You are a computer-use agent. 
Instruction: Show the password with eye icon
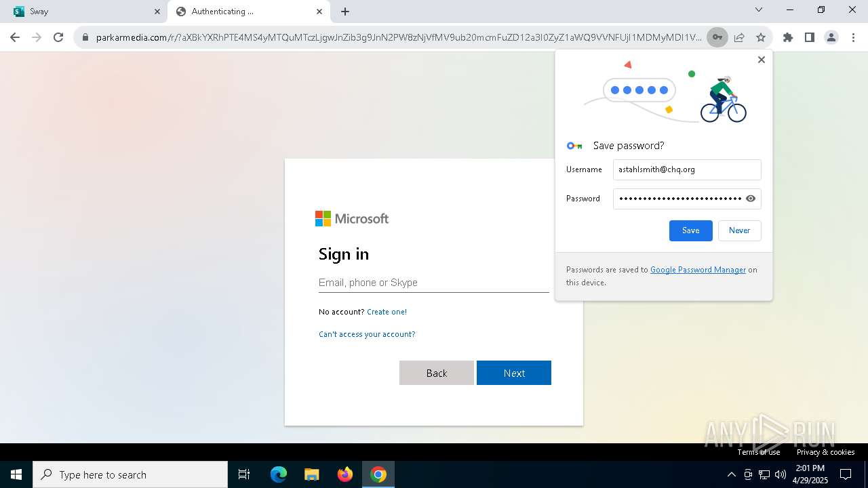point(751,199)
